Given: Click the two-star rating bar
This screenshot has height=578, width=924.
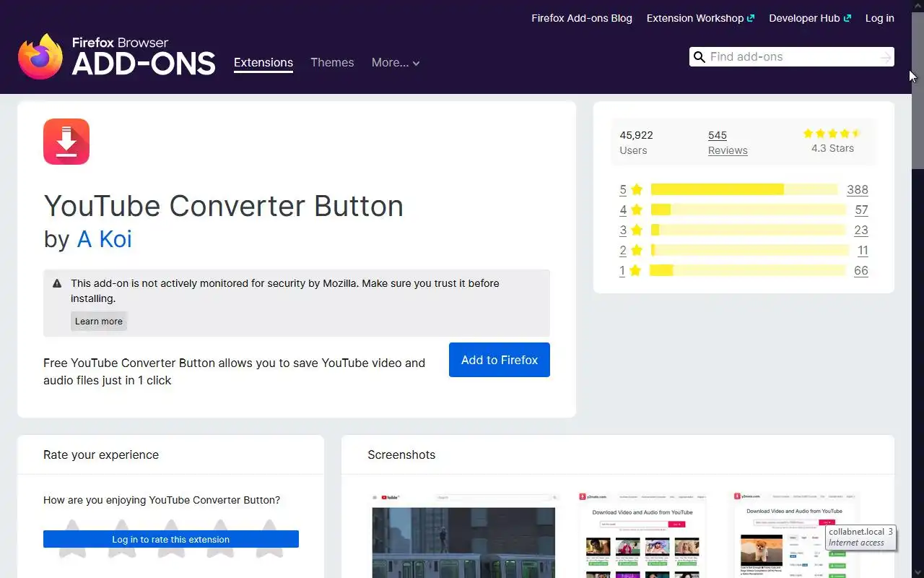Looking at the screenshot, I should point(749,250).
